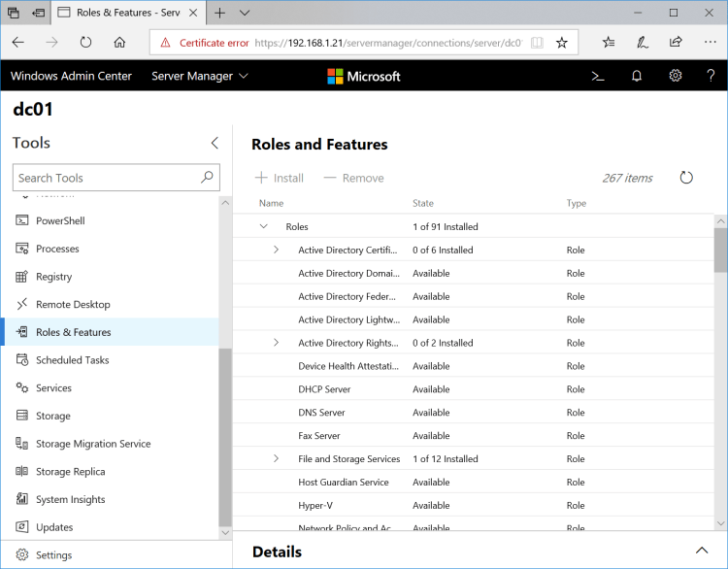Add page to favorites with star icon
The image size is (728, 569).
[x=561, y=43]
